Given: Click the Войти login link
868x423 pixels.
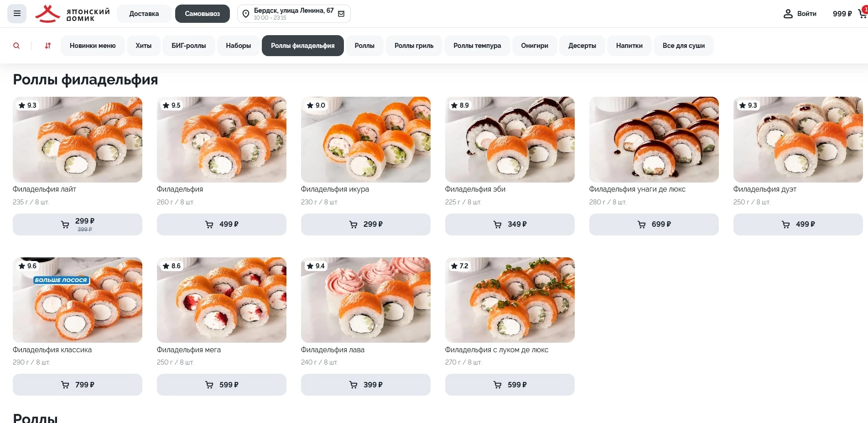Looking at the screenshot, I should 806,14.
